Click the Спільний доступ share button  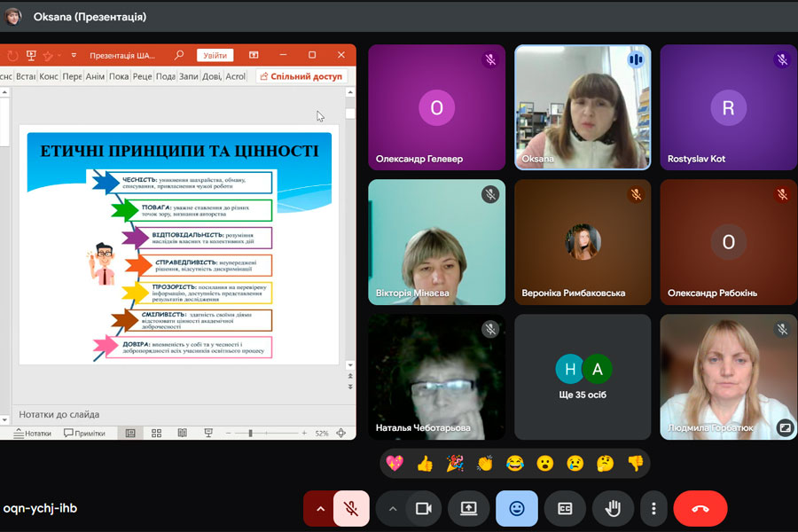click(301, 77)
